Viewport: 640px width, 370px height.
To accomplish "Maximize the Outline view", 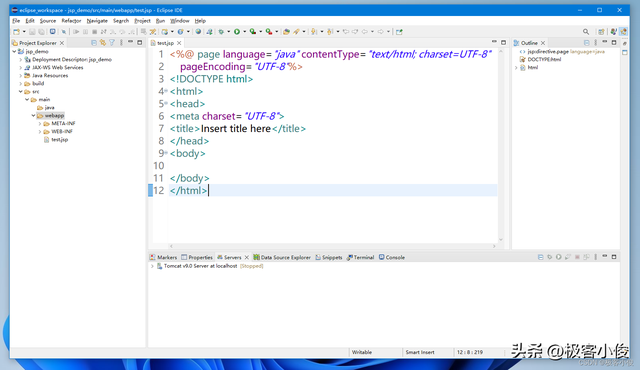I will pyautogui.click(x=614, y=42).
